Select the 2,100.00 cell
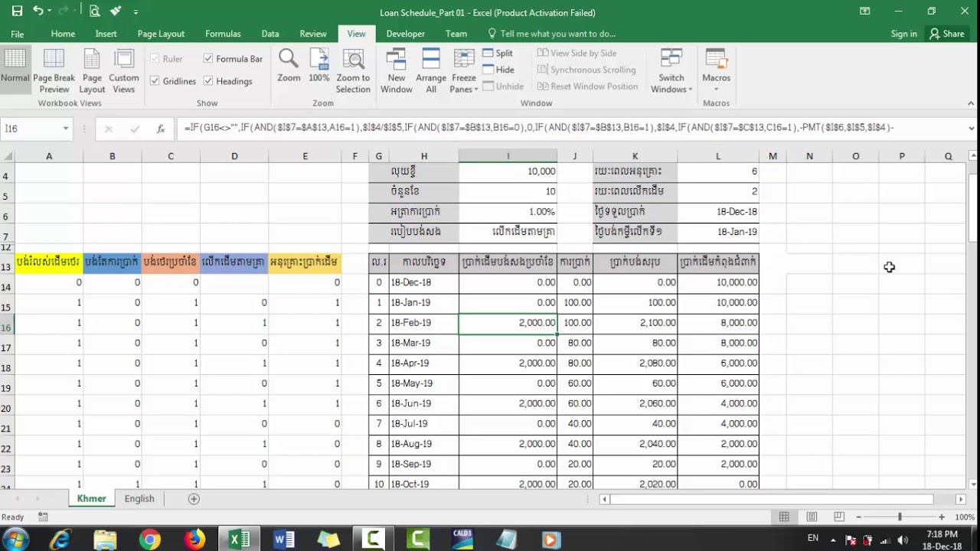Image resolution: width=980 pixels, height=551 pixels. pyautogui.click(x=635, y=323)
